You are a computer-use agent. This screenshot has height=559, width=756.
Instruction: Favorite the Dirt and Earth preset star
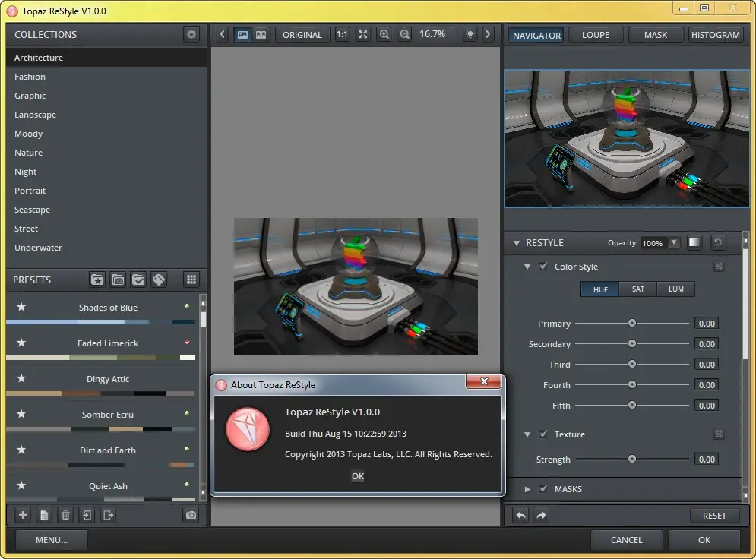(x=21, y=449)
